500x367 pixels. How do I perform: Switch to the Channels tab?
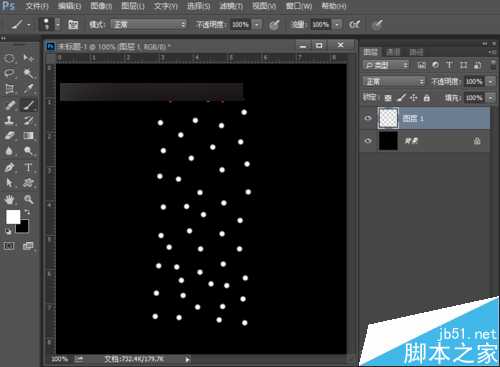coord(393,52)
